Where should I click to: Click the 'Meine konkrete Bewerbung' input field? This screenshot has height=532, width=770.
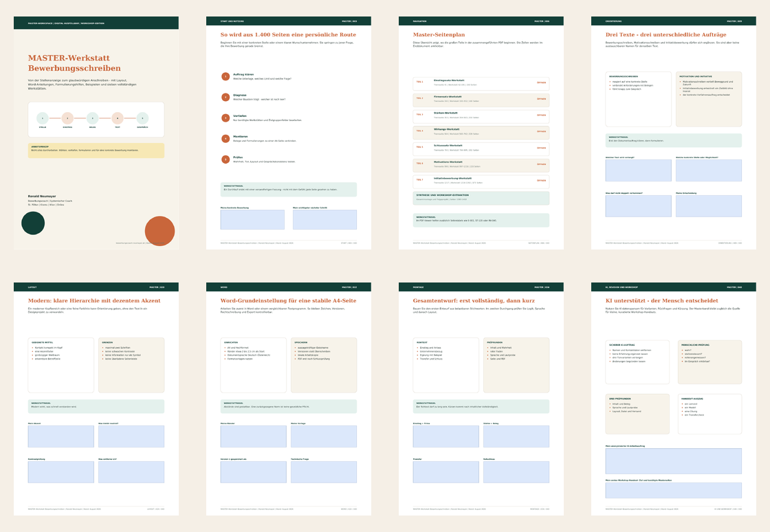click(252, 219)
